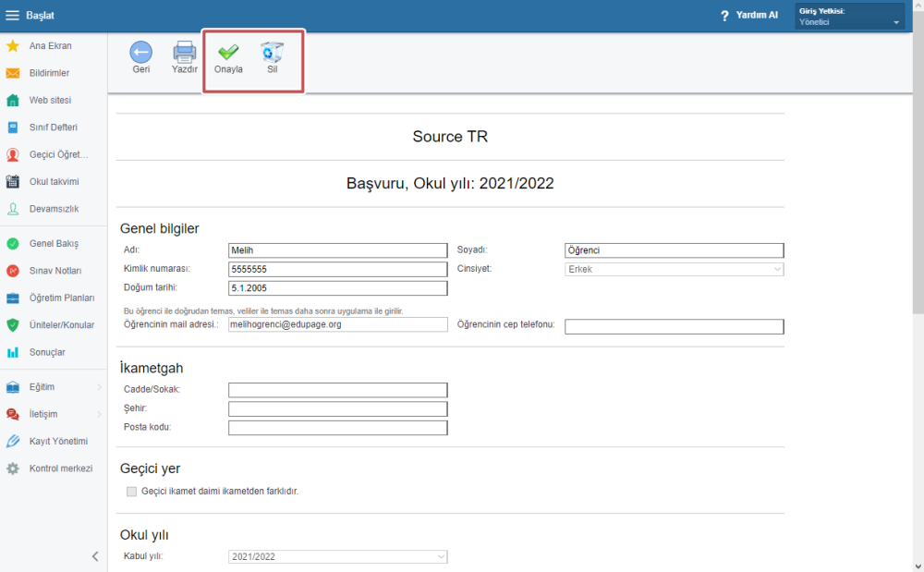The height and width of the screenshot is (572, 924).
Task: Open Eğitim book icon in sidebar
Action: coord(12,387)
